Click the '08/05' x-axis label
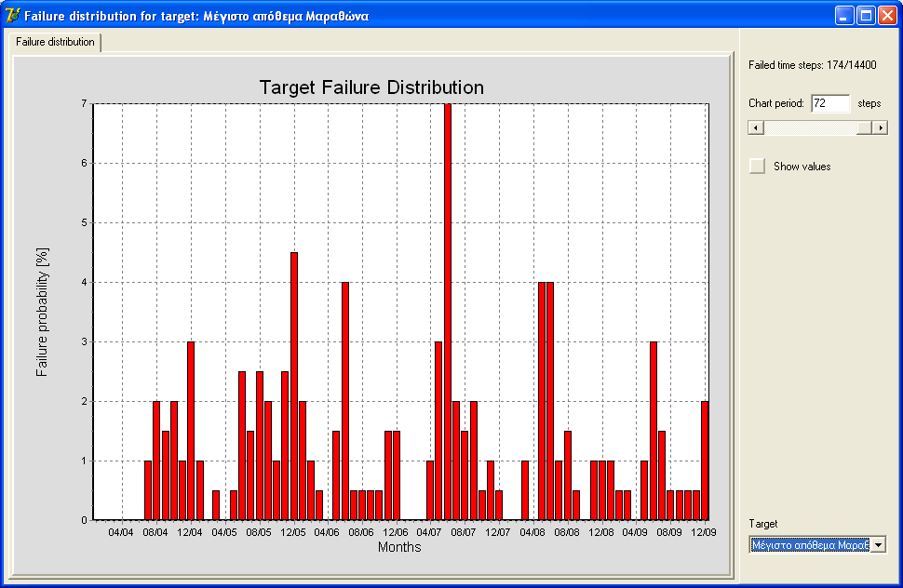Image resolution: width=903 pixels, height=588 pixels. [x=259, y=532]
